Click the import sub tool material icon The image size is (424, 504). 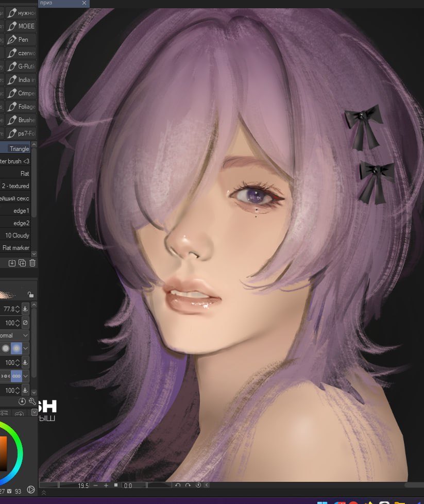12,263
